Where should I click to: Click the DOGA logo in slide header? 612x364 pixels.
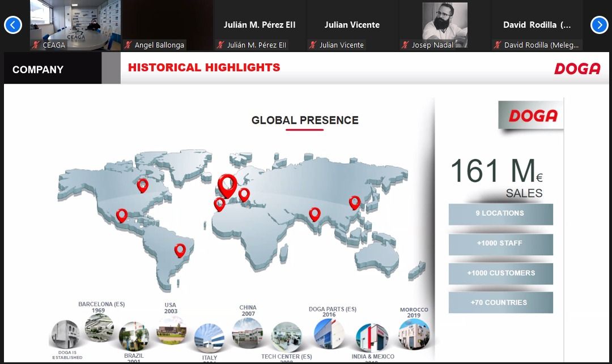point(577,68)
